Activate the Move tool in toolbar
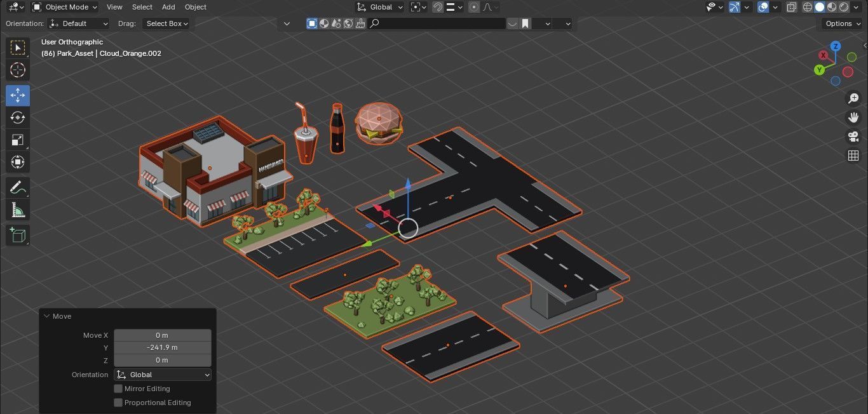The image size is (868, 414). coord(18,96)
